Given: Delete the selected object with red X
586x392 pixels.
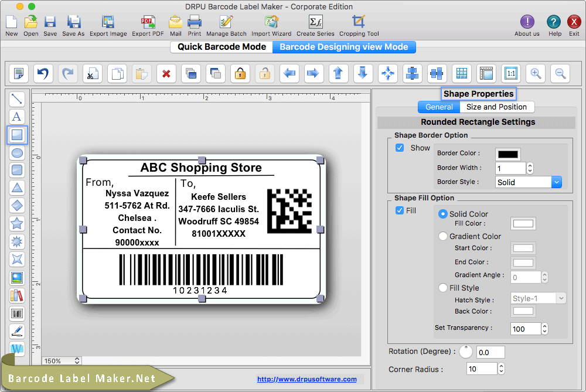Looking at the screenshot, I should click(x=166, y=73).
